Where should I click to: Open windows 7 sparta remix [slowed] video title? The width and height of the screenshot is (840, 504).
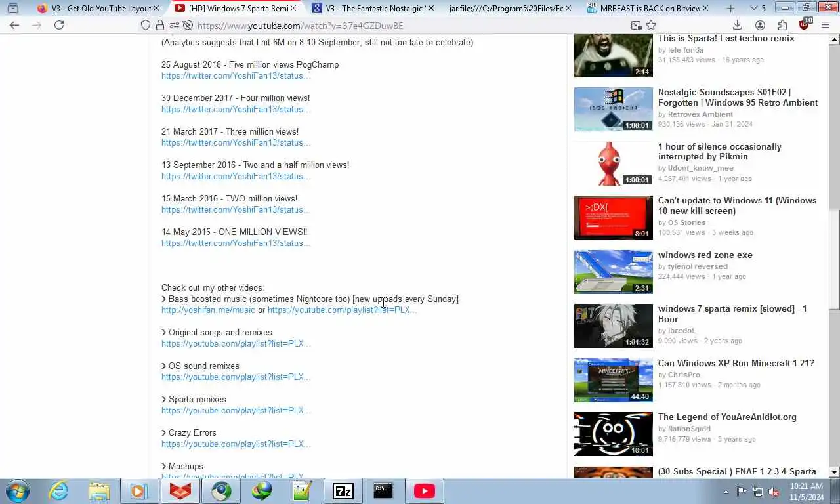click(x=732, y=314)
